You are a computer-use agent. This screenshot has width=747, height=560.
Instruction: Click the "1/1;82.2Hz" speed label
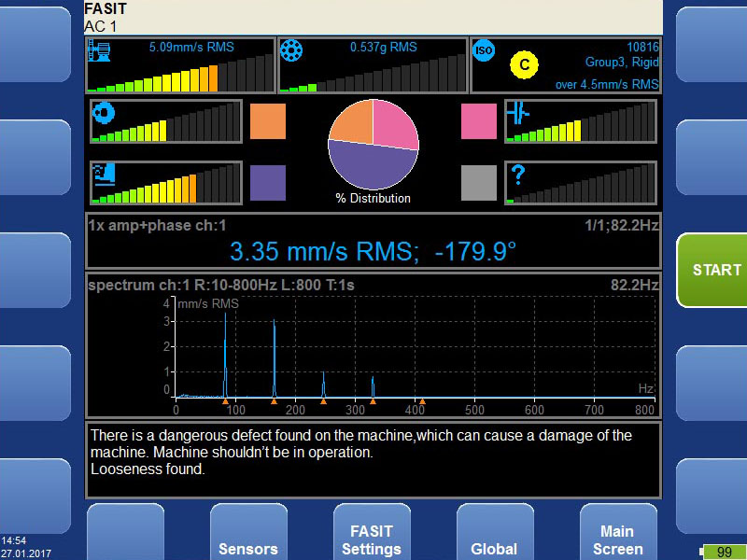(622, 225)
